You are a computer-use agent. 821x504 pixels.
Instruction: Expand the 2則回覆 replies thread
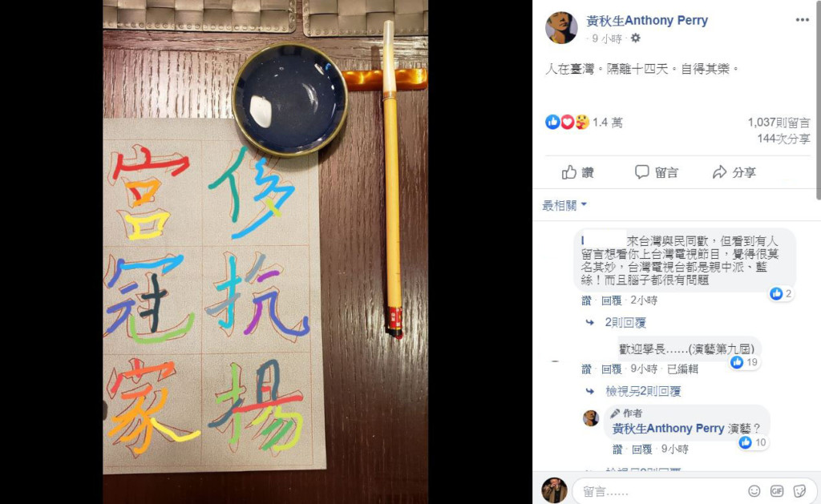(625, 322)
